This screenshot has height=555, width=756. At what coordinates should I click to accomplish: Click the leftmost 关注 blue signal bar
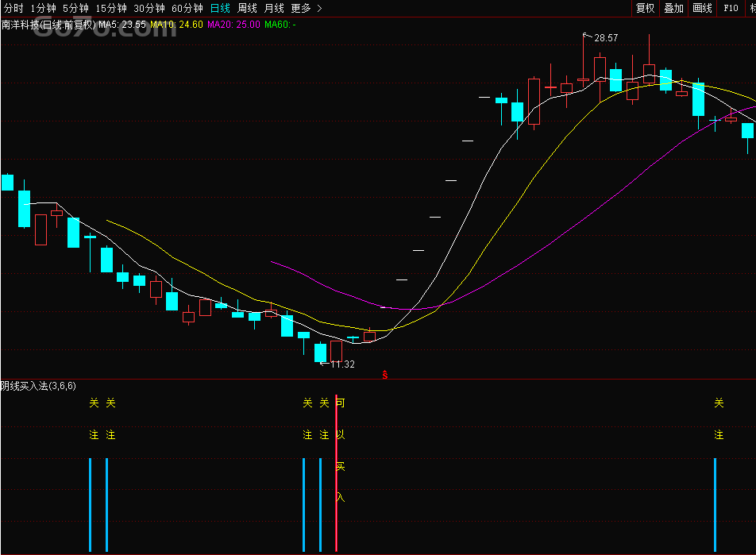pos(91,505)
